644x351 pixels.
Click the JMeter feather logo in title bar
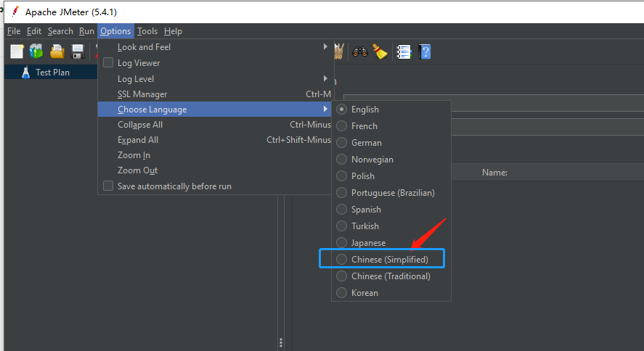pos(15,12)
